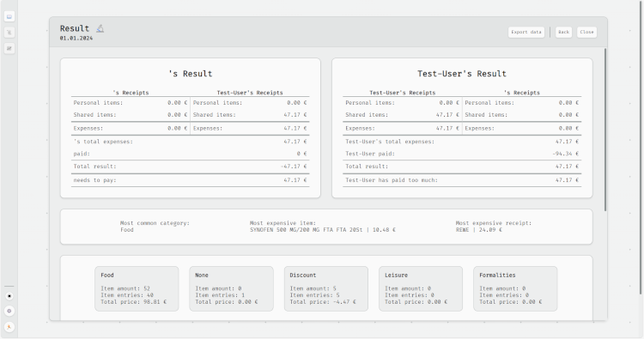Open the second sidebar icon from the top
This screenshot has width=644, height=339.
pyautogui.click(x=9, y=33)
